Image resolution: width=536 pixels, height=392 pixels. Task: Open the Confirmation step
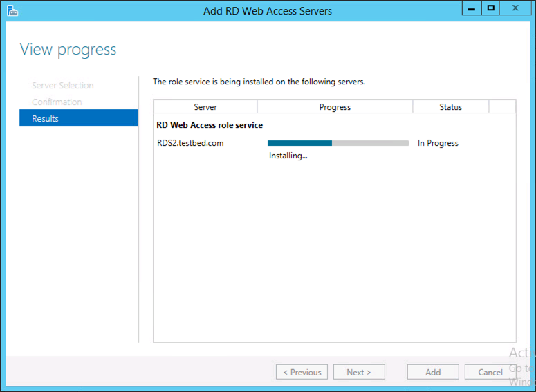coord(57,102)
